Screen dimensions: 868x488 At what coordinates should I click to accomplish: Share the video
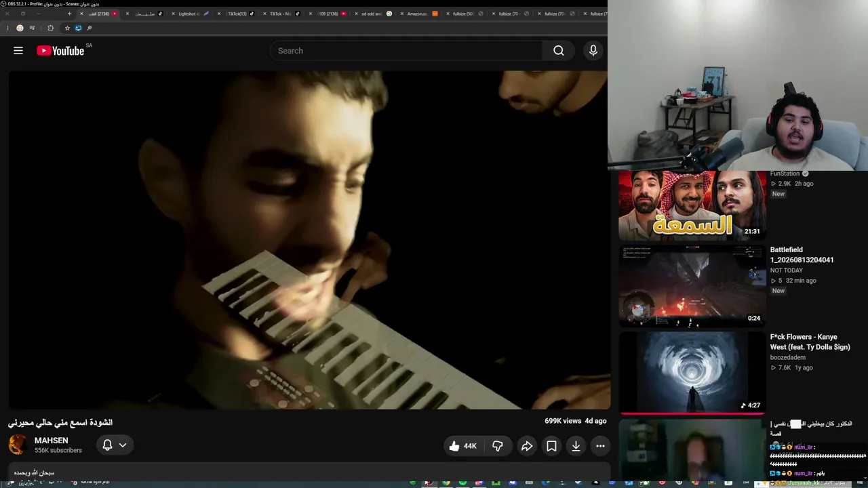527,446
